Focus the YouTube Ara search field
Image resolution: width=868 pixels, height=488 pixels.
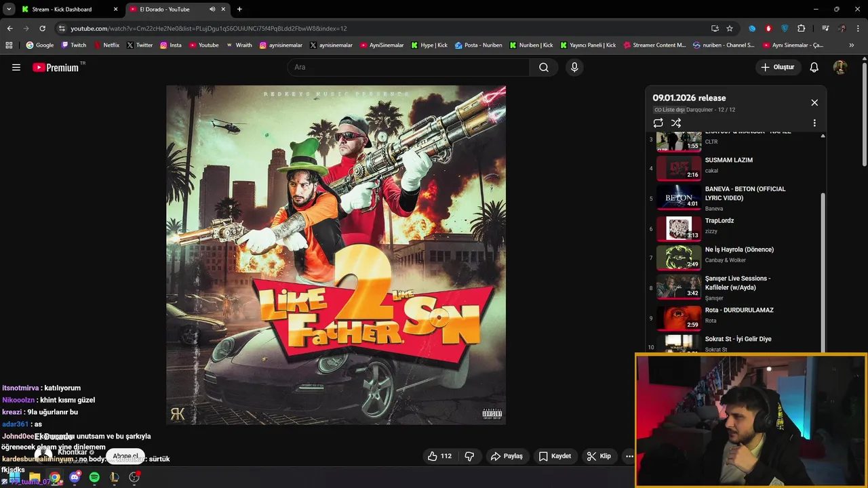click(408, 67)
